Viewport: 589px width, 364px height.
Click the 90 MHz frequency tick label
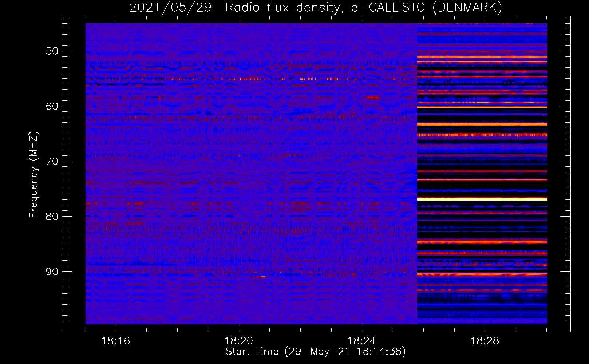pos(52,272)
